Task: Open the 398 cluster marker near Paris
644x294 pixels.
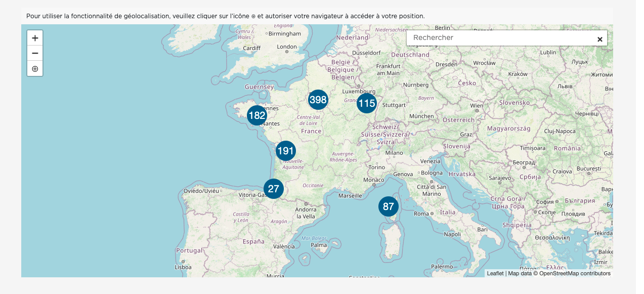Action: coord(318,100)
